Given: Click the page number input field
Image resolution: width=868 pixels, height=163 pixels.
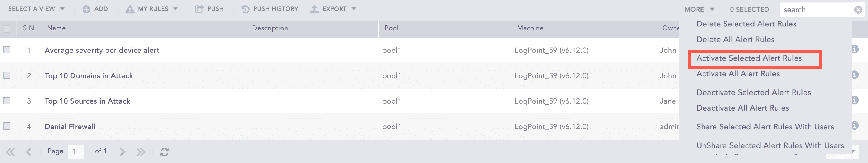Looking at the screenshot, I should 76,151.
